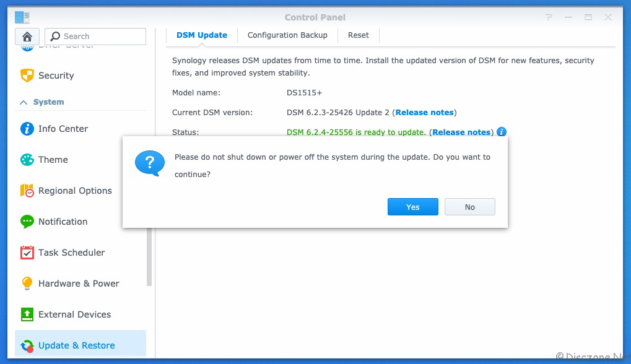This screenshot has width=631, height=364.
Task: Click the Task Scheduler calendar icon
Action: point(27,253)
